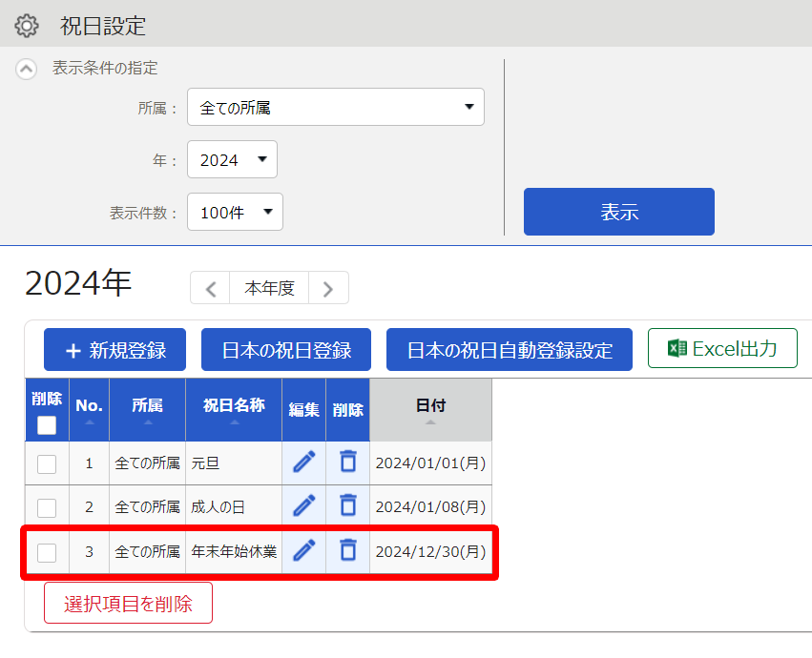The height and width of the screenshot is (658, 812).
Task: Click the settings gear icon beside 祝日設定
Action: click(x=27, y=26)
